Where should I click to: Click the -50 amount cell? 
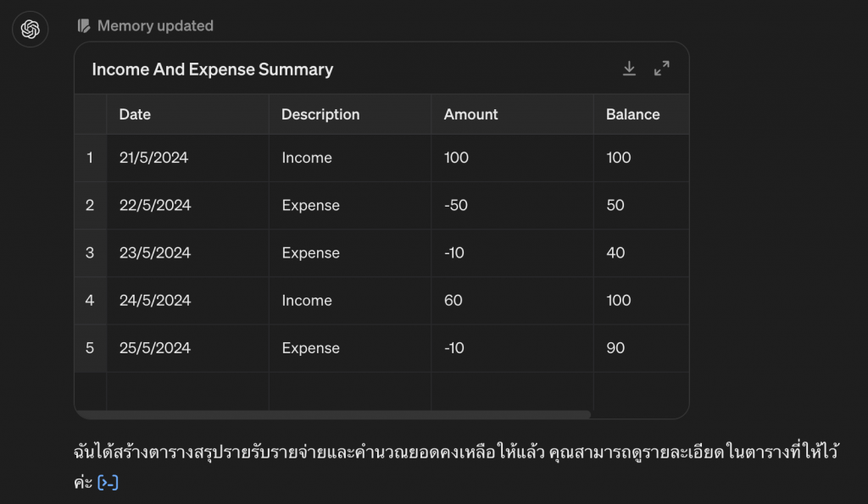coord(512,205)
